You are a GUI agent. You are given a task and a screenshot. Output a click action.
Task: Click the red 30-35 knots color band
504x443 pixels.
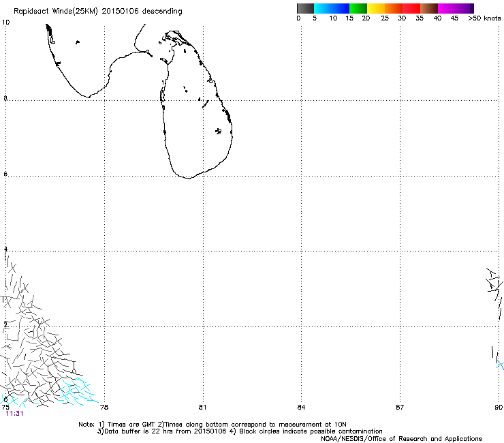point(411,8)
